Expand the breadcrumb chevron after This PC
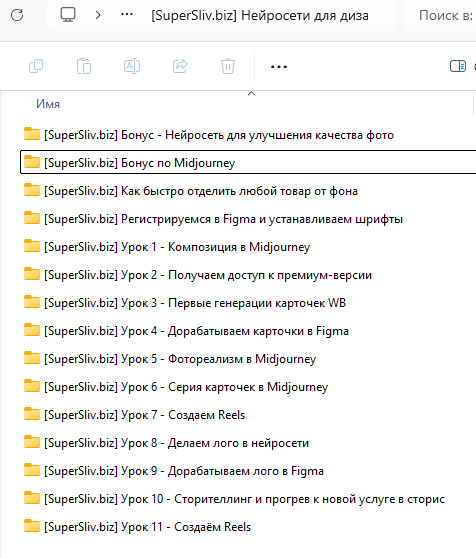Viewport: 476px width, 558px height. [x=98, y=15]
